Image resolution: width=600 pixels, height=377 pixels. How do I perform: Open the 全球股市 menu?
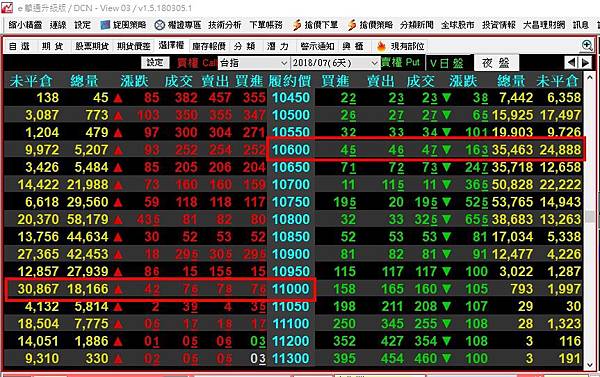pyautogui.click(x=458, y=25)
